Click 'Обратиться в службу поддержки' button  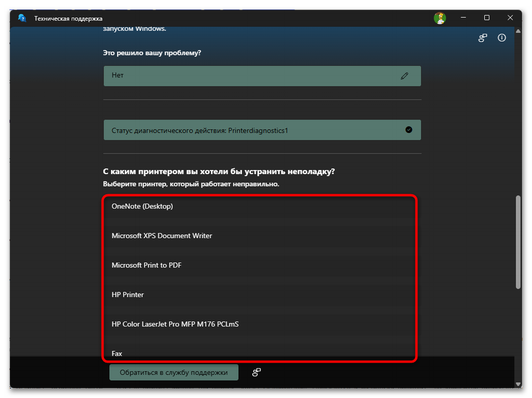pos(174,373)
